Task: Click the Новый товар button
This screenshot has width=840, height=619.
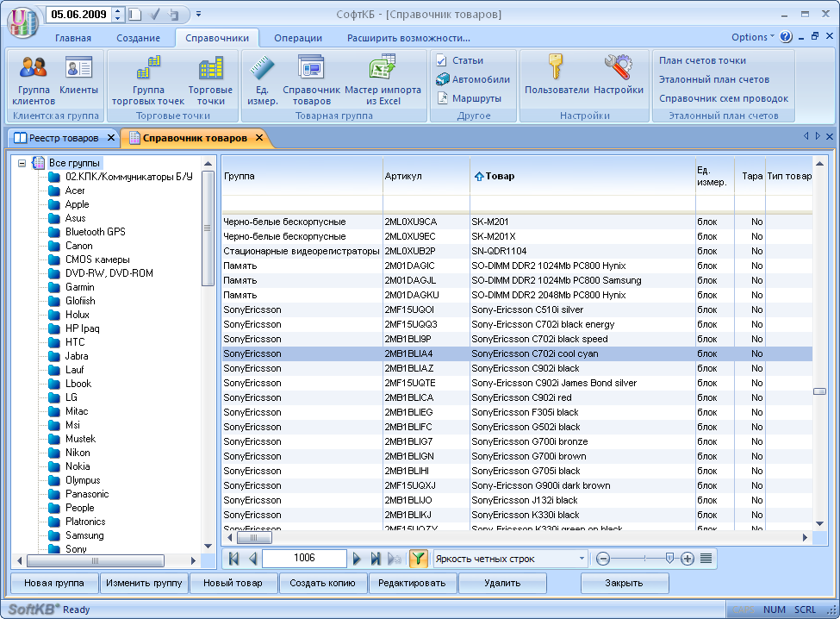Action: pyautogui.click(x=233, y=583)
